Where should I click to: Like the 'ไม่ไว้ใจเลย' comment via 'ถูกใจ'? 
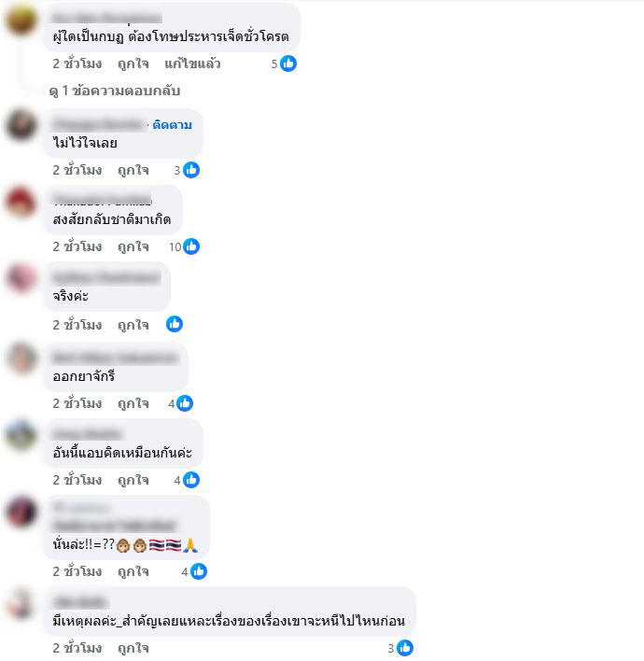133,170
